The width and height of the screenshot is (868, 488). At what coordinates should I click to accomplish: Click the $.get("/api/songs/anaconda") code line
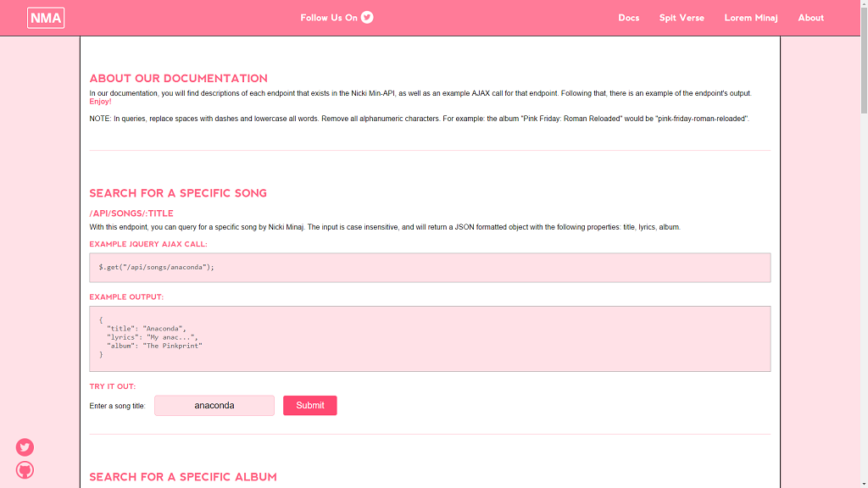pos(156,267)
